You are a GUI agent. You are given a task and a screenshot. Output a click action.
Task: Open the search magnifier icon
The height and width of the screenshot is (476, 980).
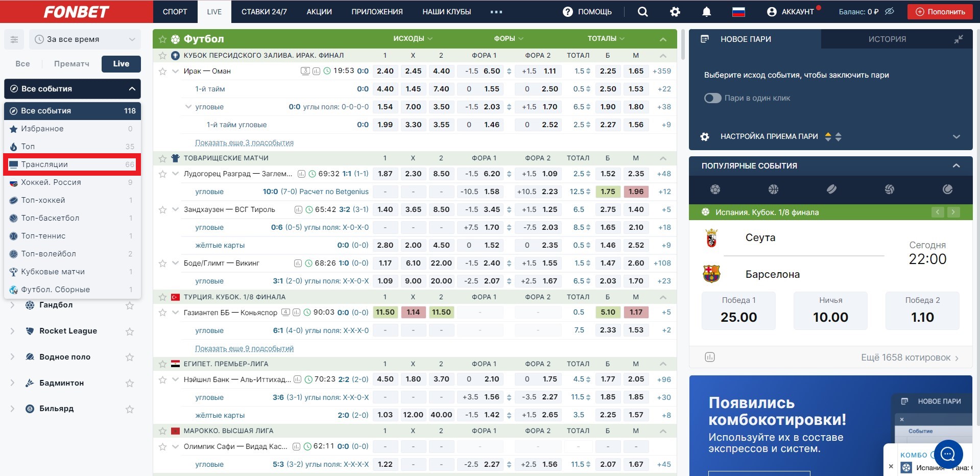click(642, 12)
